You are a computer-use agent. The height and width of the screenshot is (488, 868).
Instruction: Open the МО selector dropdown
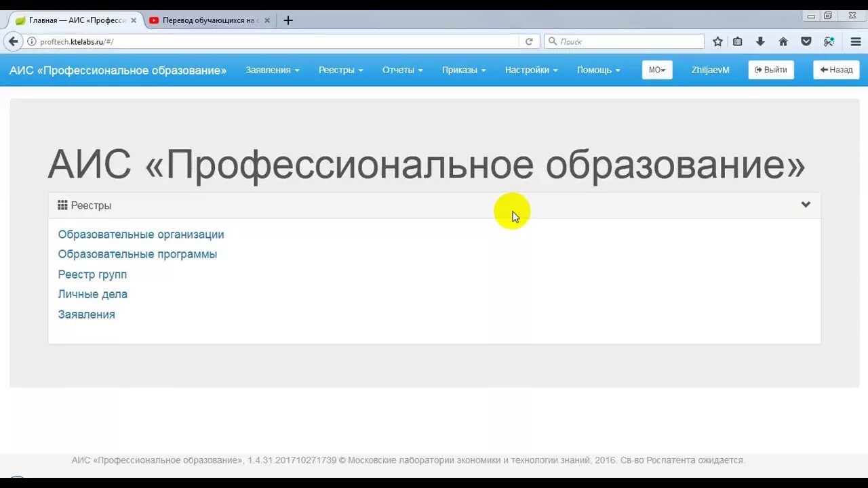pos(657,70)
